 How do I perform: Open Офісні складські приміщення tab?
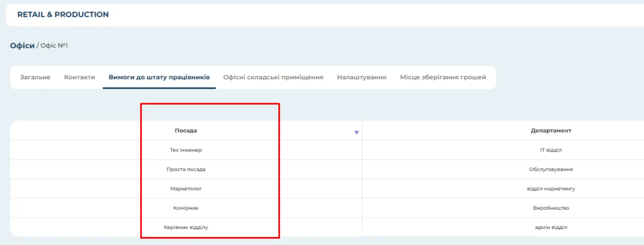click(x=273, y=77)
